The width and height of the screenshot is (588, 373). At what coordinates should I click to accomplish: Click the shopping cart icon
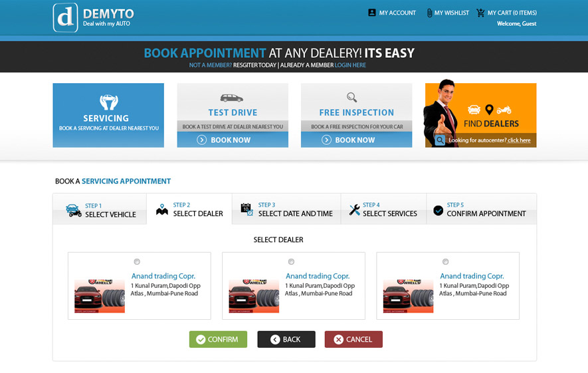(480, 13)
